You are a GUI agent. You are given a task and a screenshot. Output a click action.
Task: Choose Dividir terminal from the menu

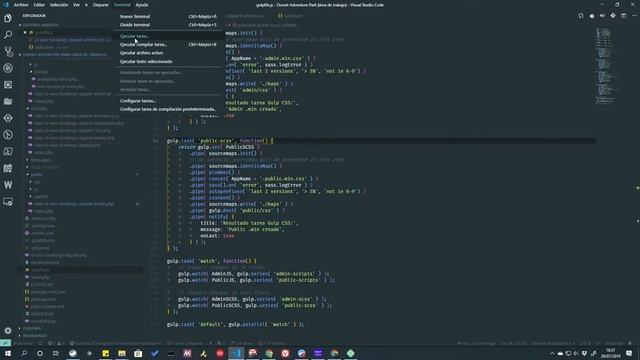[x=168, y=25]
